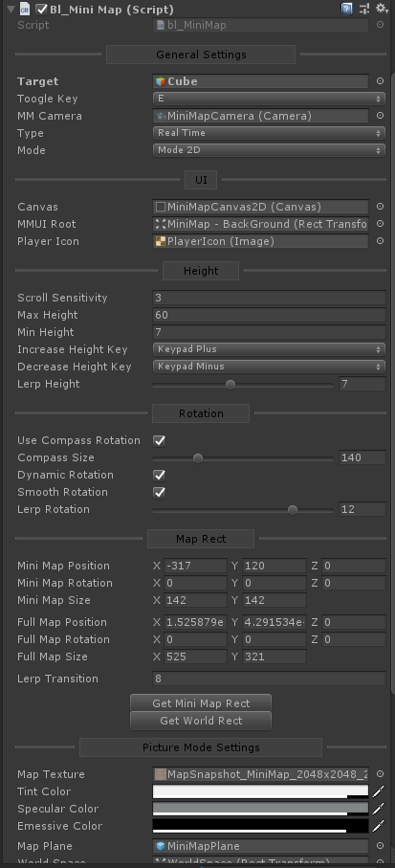Open the component help reference icon
The height and width of the screenshot is (868, 395).
(x=346, y=9)
